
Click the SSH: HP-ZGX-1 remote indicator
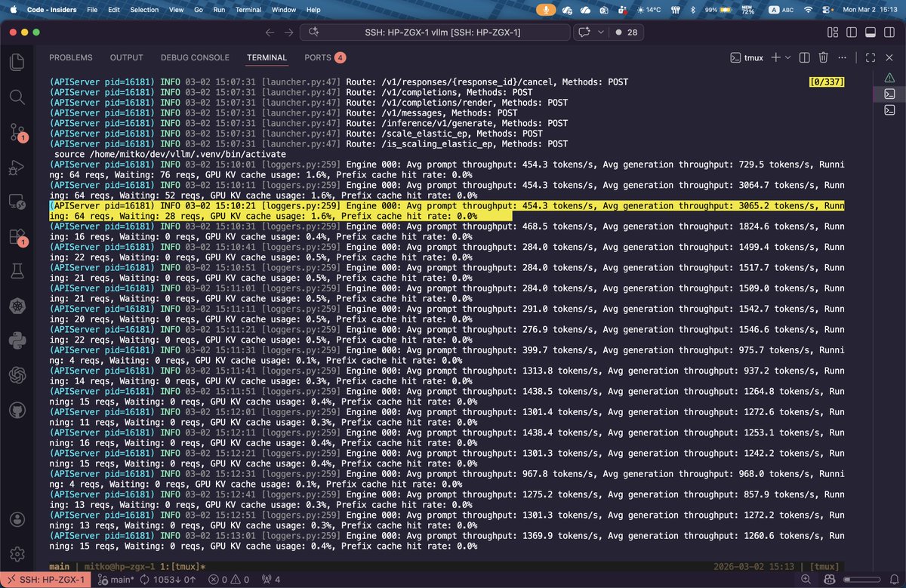tap(47, 580)
